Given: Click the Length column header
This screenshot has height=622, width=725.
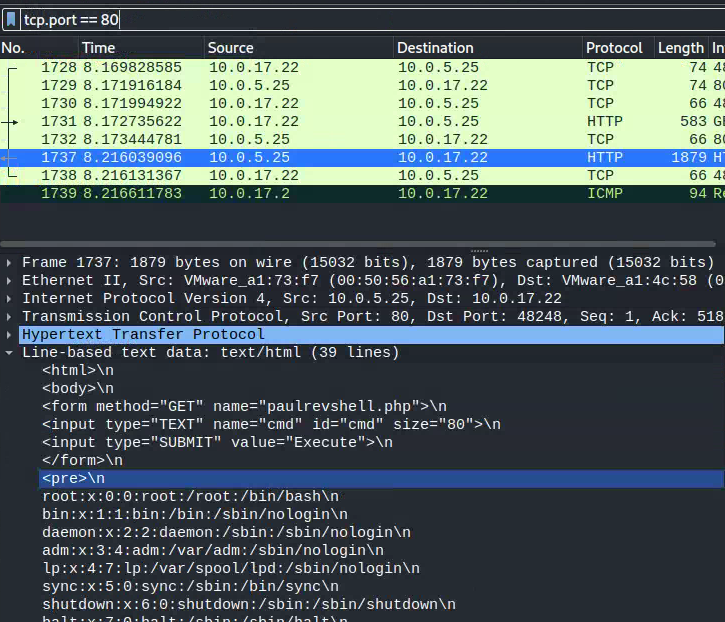Looking at the screenshot, I should click(680, 48).
